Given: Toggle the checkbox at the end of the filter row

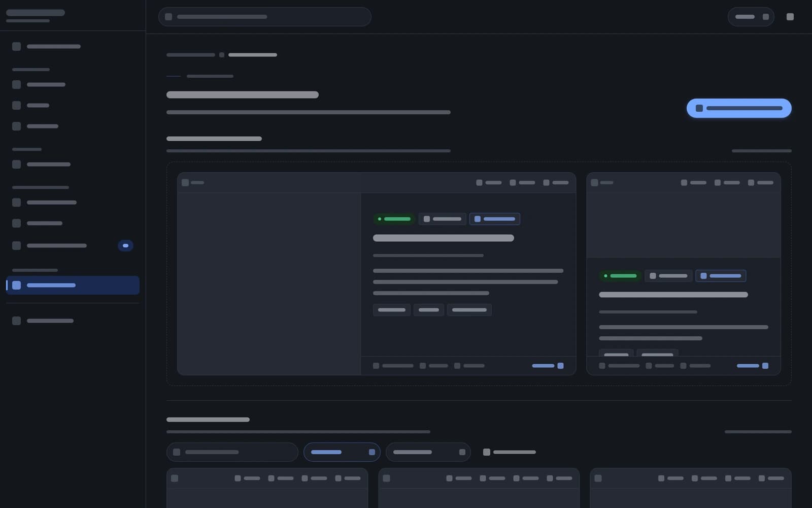Looking at the screenshot, I should 487,452.
